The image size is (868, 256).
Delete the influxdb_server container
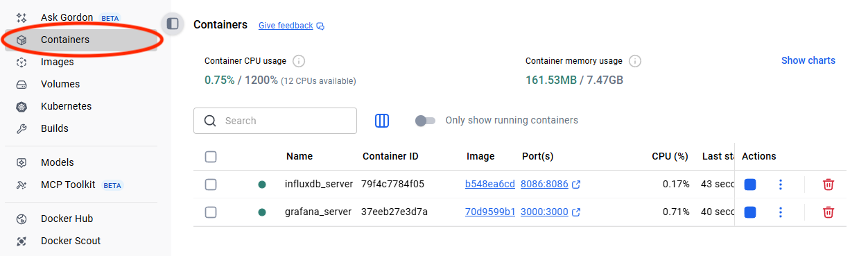828,185
